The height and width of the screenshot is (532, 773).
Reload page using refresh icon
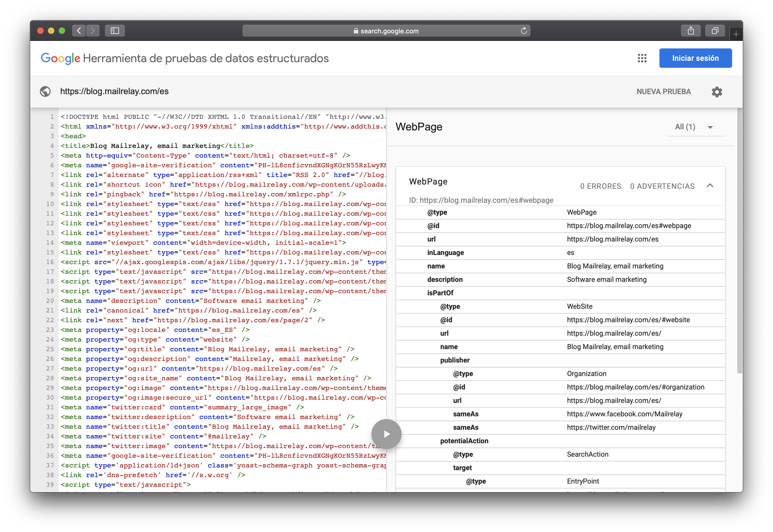point(523,31)
